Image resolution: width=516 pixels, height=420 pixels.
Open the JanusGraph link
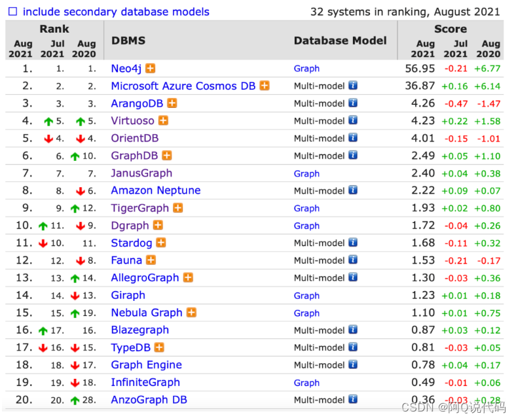click(x=141, y=173)
